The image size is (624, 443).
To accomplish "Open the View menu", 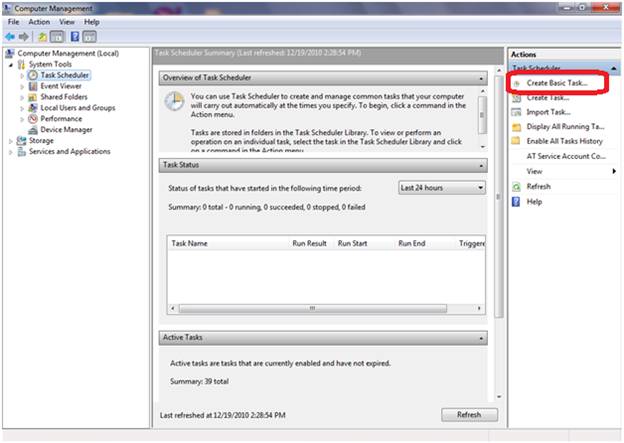I will tap(66, 21).
